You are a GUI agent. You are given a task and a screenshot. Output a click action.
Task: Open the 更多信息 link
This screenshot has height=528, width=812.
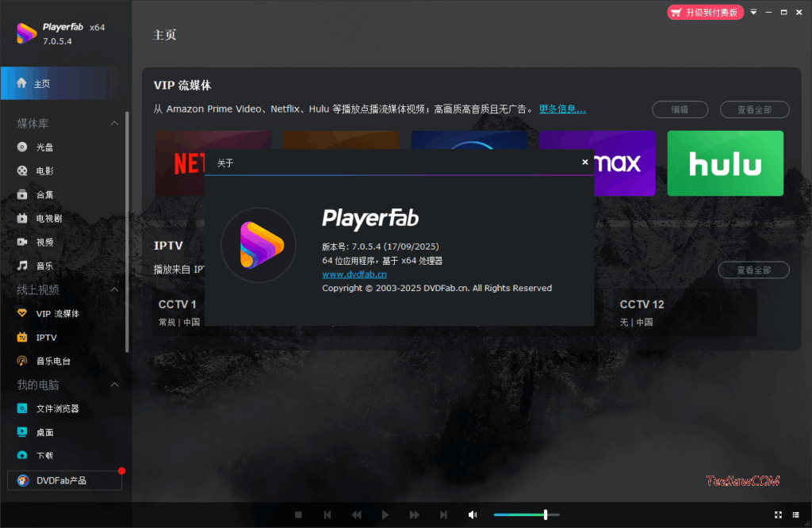click(x=562, y=109)
